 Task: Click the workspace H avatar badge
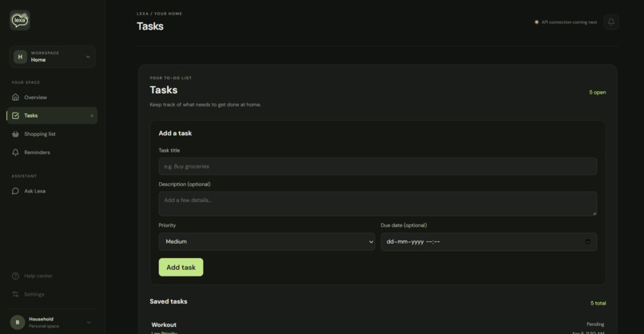coord(20,57)
